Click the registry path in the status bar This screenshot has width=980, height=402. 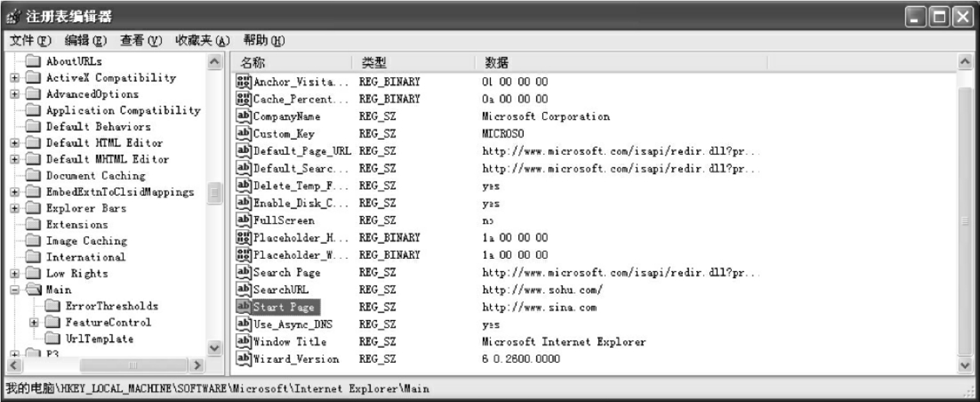point(218,389)
